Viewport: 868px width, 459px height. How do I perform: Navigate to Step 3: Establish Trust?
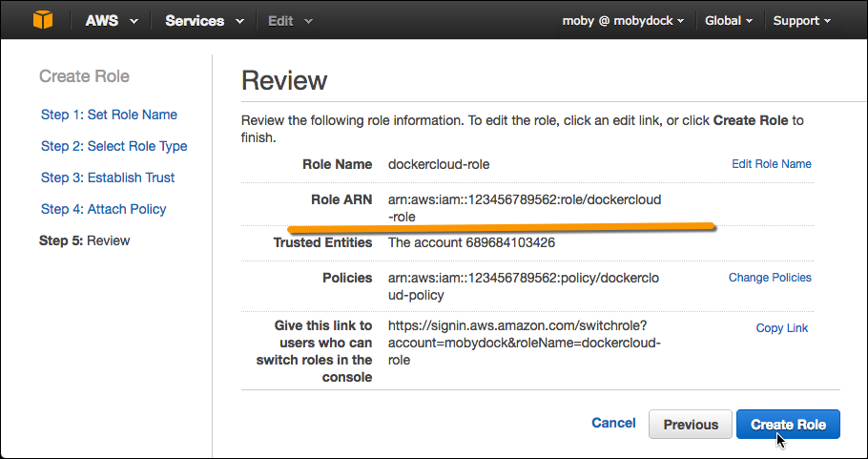108,177
